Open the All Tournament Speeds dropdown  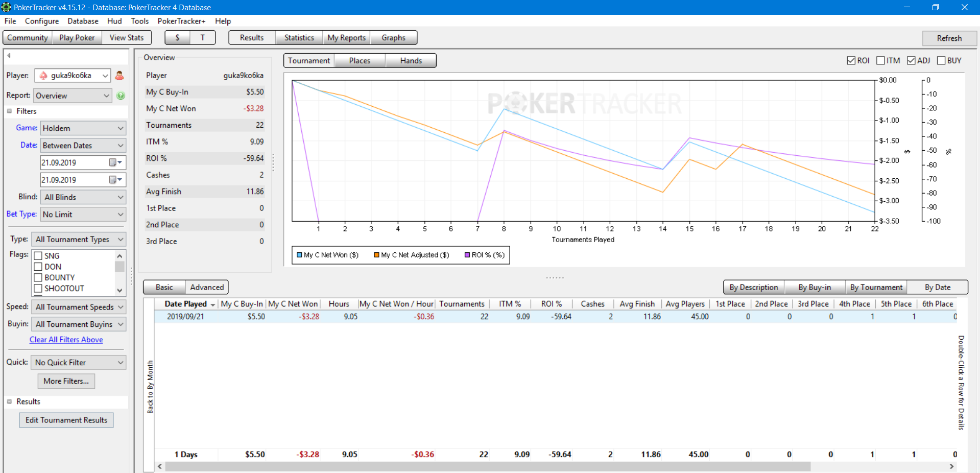(x=79, y=307)
